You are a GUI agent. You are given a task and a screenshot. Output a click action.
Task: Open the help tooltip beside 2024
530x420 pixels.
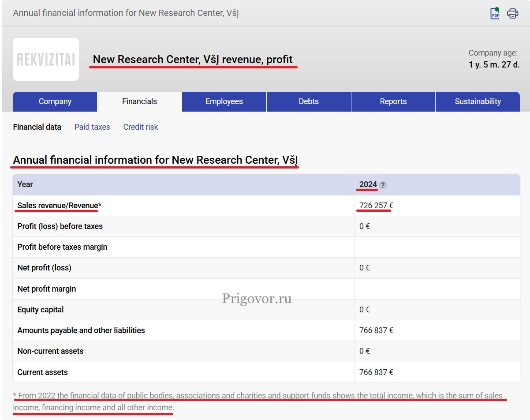(383, 185)
